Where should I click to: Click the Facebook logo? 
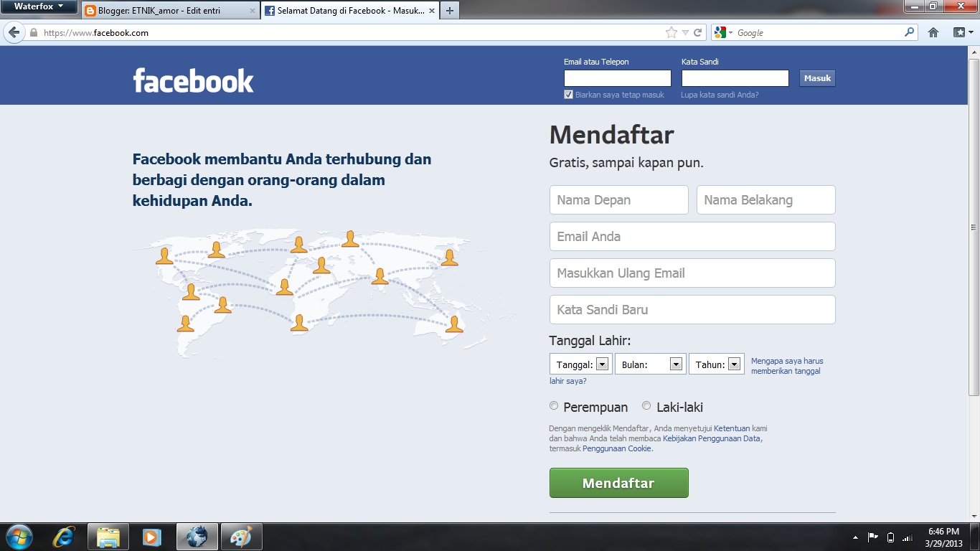pyautogui.click(x=194, y=80)
